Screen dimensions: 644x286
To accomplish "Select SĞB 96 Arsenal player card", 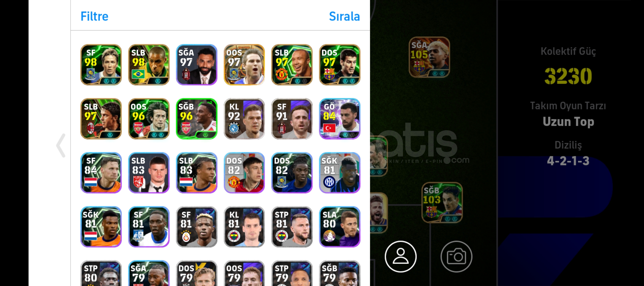I will click(x=196, y=119).
